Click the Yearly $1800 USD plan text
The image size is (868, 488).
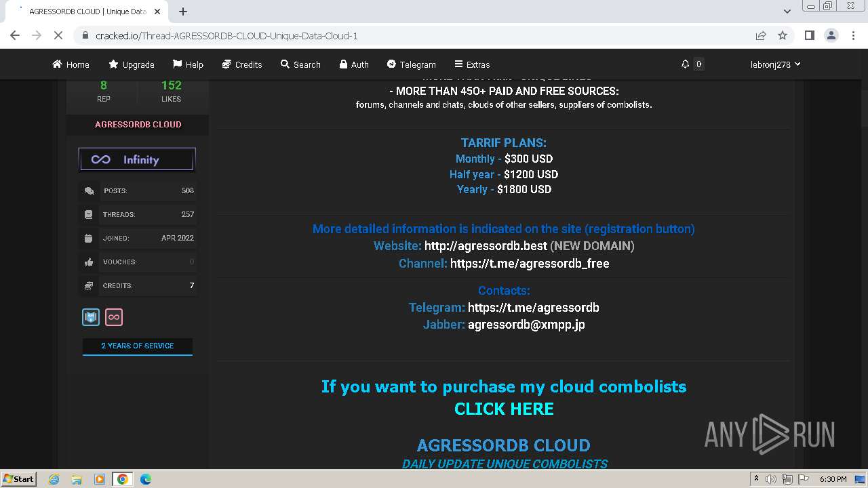click(x=504, y=189)
